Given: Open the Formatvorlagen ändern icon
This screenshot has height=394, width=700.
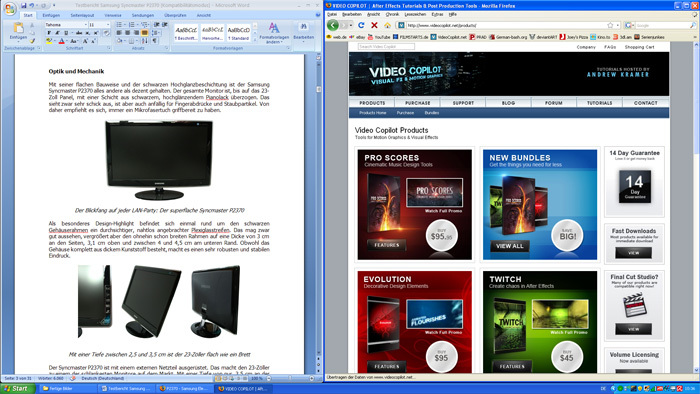Looking at the screenshot, I should pyautogui.click(x=274, y=32).
